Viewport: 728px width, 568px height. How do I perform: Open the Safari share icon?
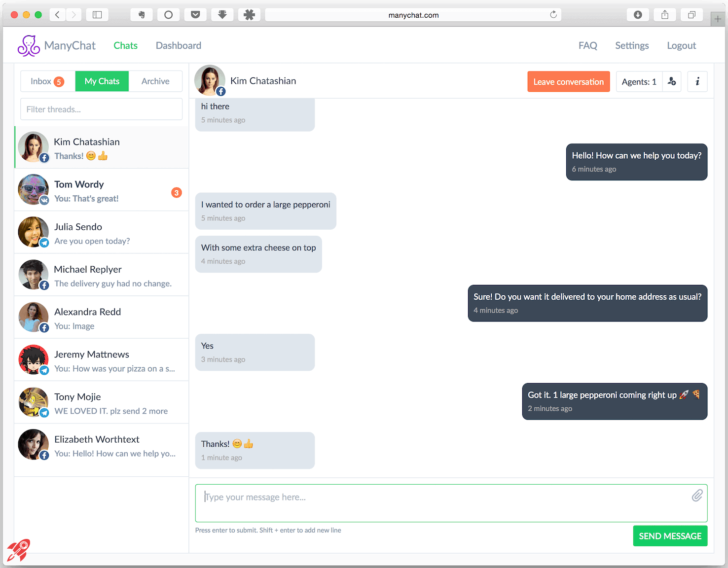[664, 15]
